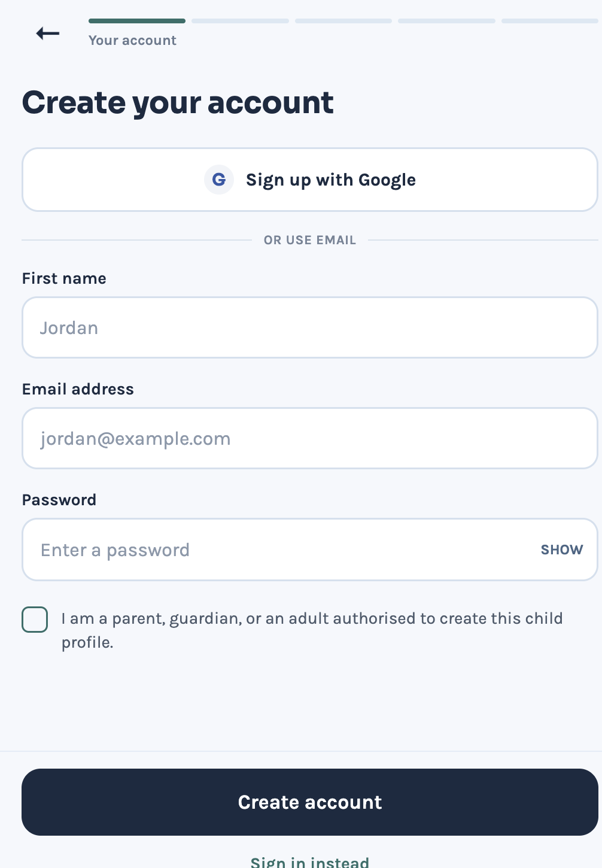Show the password with SHOW toggle
Image resolution: width=602 pixels, height=868 pixels.
click(x=562, y=550)
